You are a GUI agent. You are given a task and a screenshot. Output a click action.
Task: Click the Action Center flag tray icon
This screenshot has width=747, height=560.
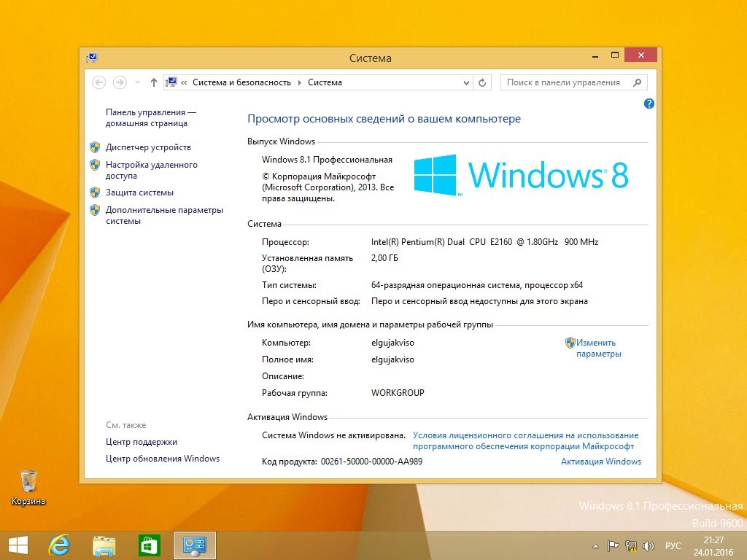click(x=613, y=545)
